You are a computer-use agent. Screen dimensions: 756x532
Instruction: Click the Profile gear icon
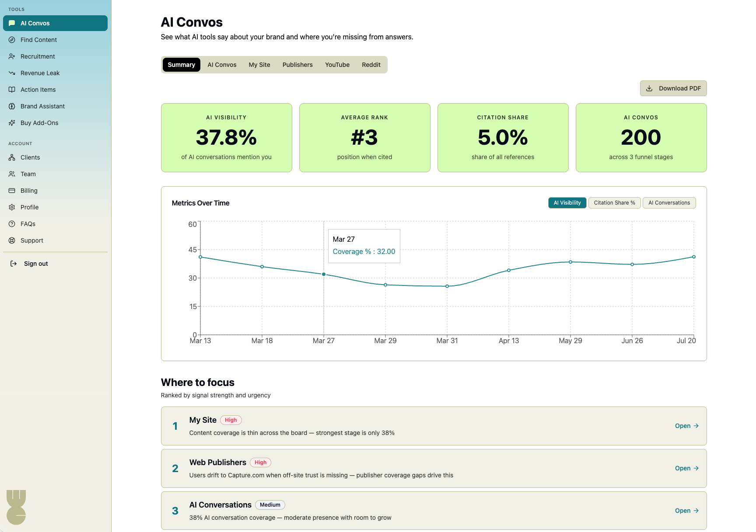12,207
